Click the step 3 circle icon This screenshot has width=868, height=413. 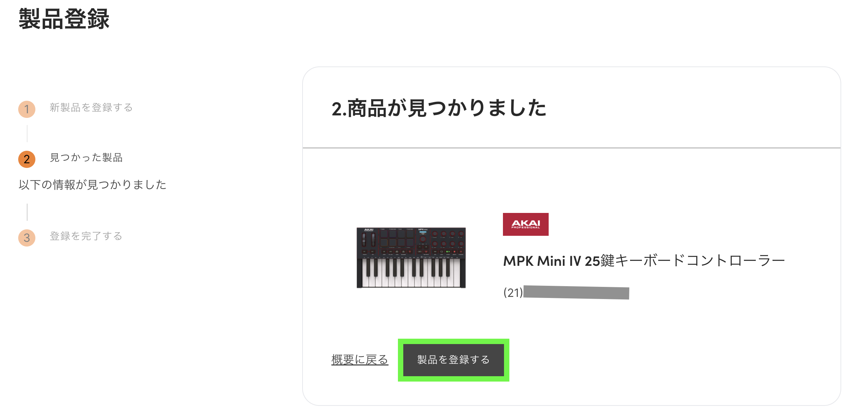pyautogui.click(x=27, y=238)
